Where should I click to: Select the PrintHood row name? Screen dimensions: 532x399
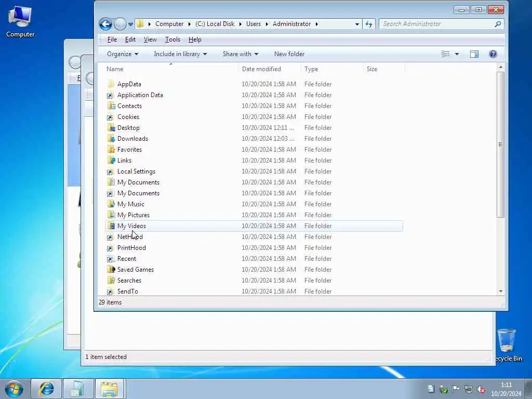(x=131, y=248)
